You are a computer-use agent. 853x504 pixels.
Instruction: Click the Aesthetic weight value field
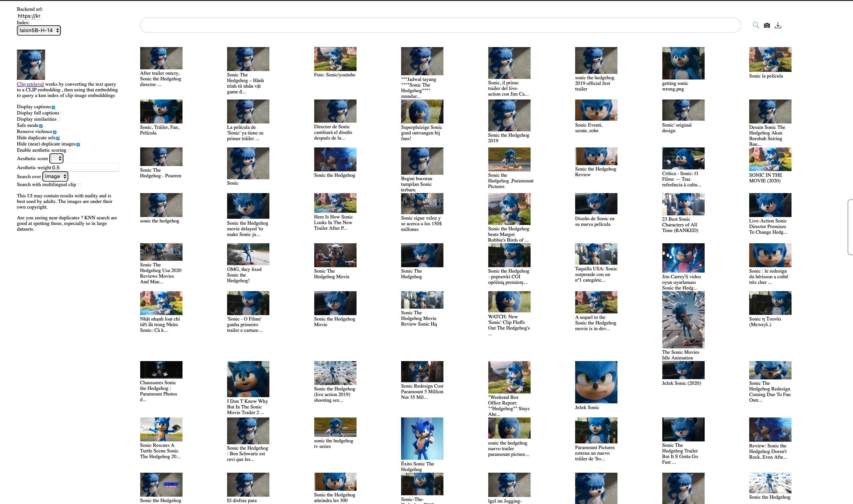[x=85, y=167]
